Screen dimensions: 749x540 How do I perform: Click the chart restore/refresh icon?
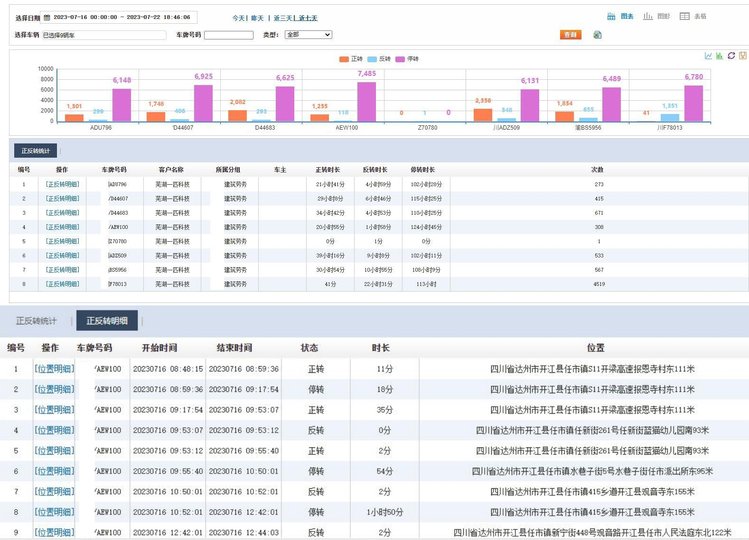tap(730, 56)
